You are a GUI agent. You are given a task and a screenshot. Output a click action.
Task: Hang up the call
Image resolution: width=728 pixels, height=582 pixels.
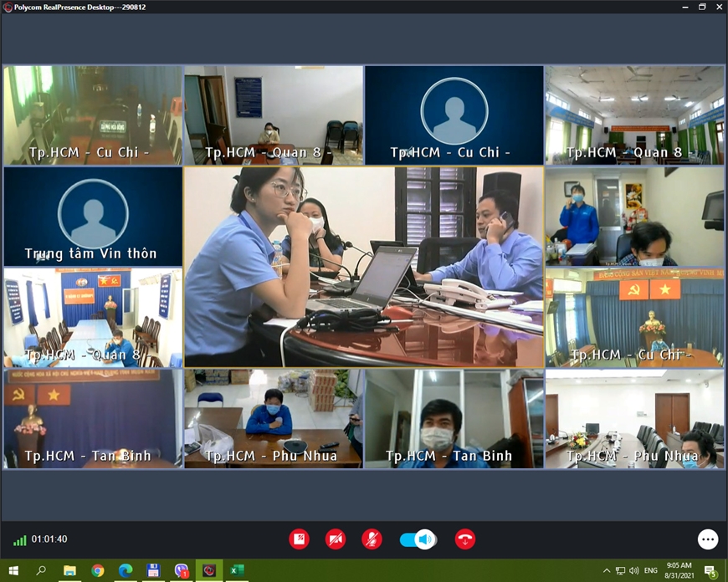click(465, 539)
